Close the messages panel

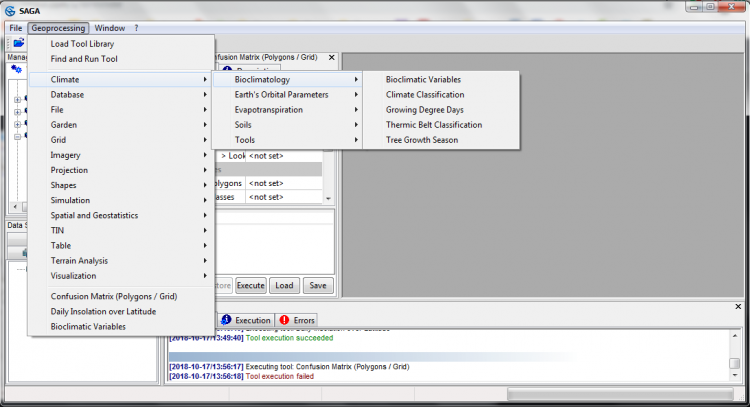[x=738, y=307]
